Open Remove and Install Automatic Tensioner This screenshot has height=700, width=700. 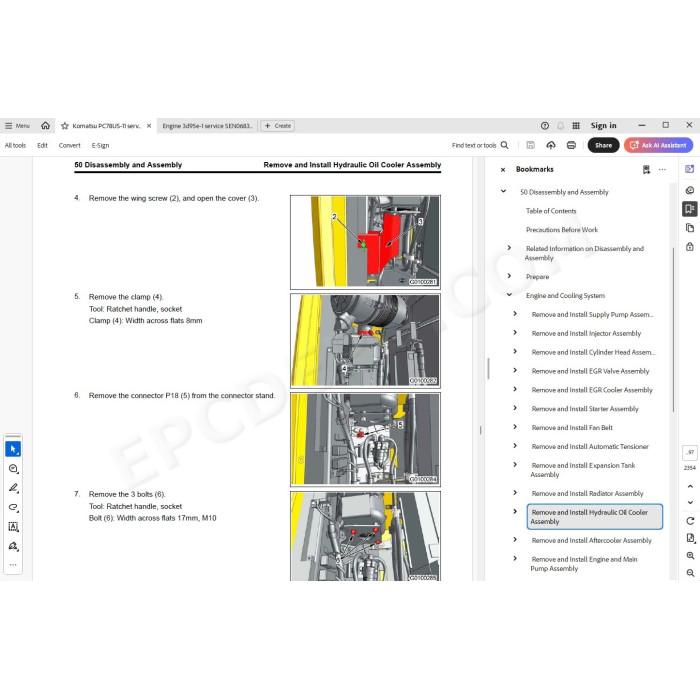[590, 446]
